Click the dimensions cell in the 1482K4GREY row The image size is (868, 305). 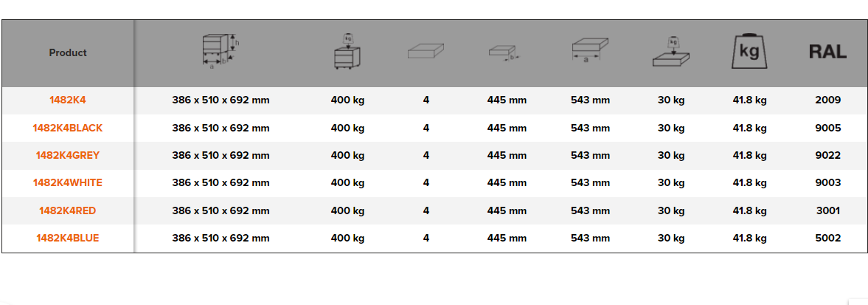point(221,155)
